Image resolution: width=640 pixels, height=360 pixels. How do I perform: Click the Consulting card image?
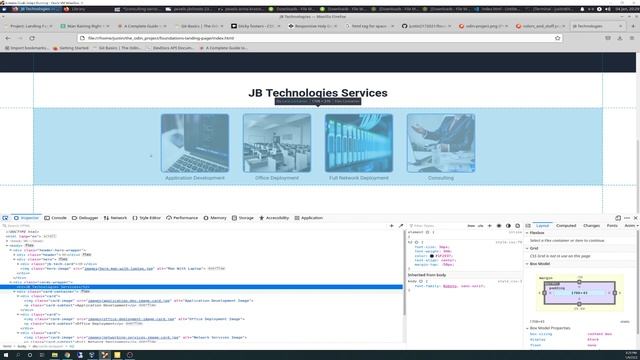(441, 143)
